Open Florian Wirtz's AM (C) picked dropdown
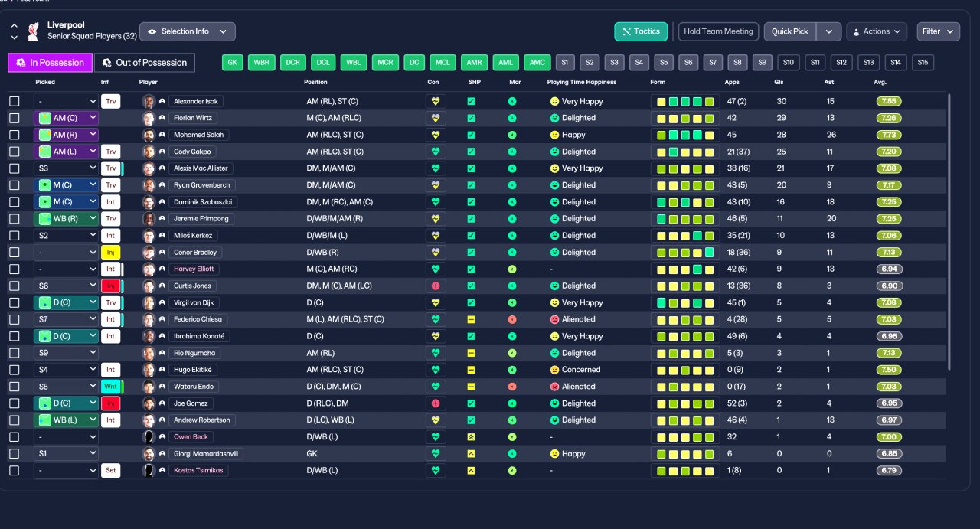This screenshot has height=529, width=980. tap(67, 118)
